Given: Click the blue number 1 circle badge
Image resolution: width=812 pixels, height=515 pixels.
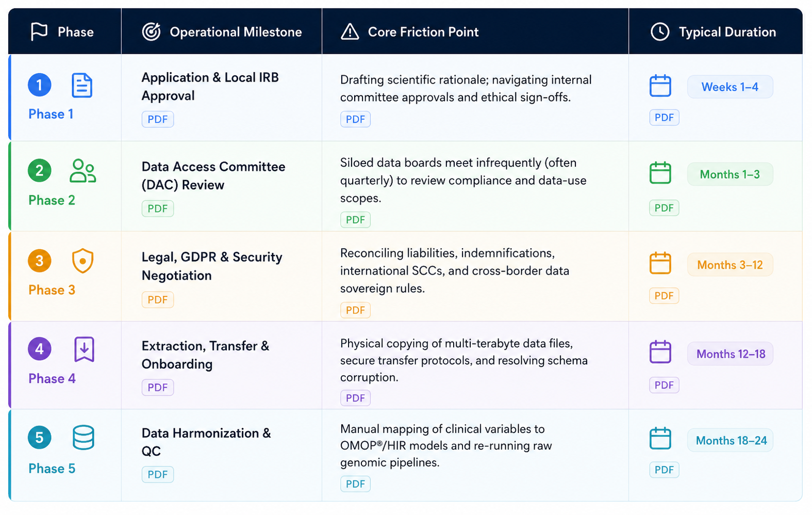Looking at the screenshot, I should (39, 85).
